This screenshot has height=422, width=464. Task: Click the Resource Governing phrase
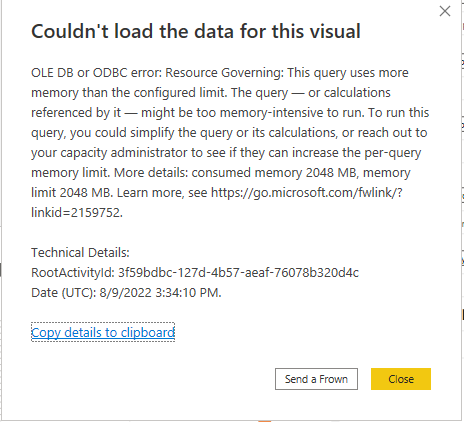[x=224, y=72]
